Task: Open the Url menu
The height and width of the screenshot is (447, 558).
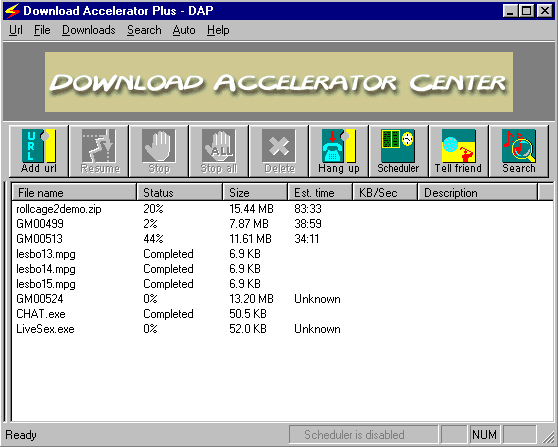Action: (16, 30)
